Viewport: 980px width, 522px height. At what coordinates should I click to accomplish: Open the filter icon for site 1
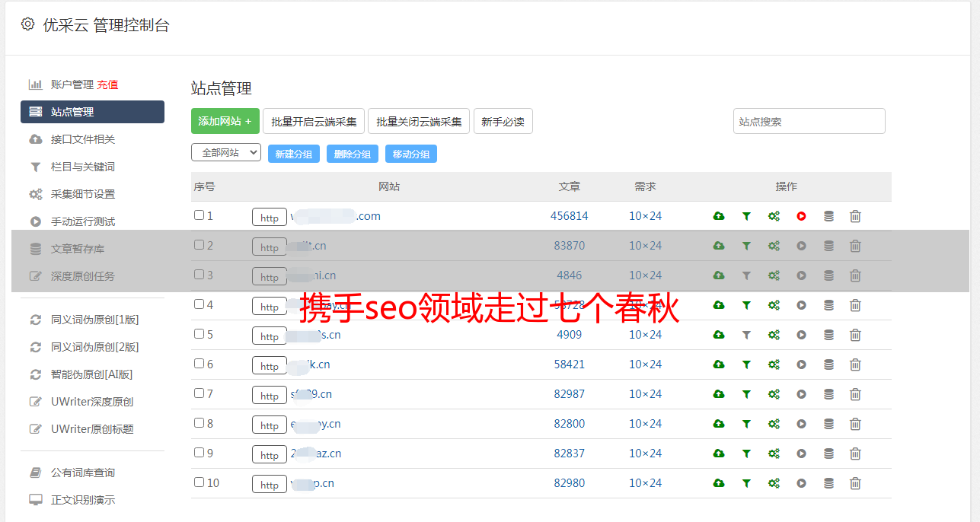coord(746,216)
